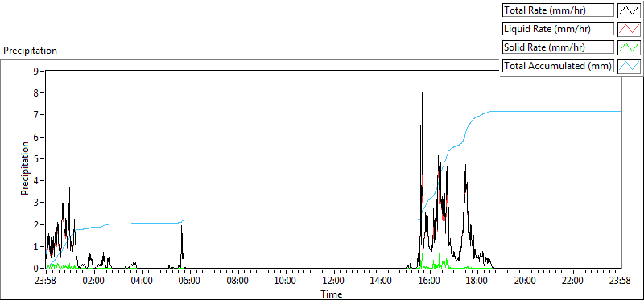644x300 pixels.
Task: Click the red Liquid Rate legend line icon
Action: [x=630, y=29]
